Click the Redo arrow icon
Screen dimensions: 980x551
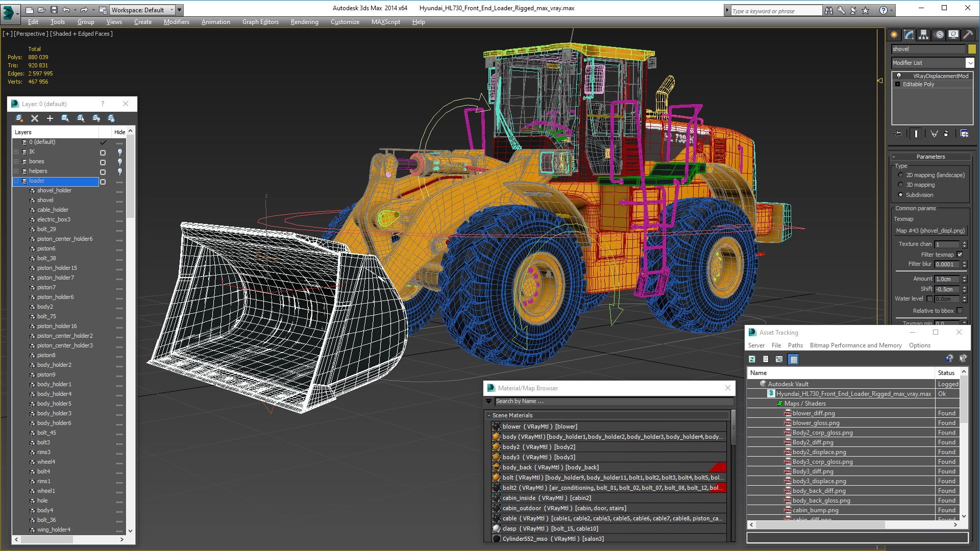[x=84, y=10]
